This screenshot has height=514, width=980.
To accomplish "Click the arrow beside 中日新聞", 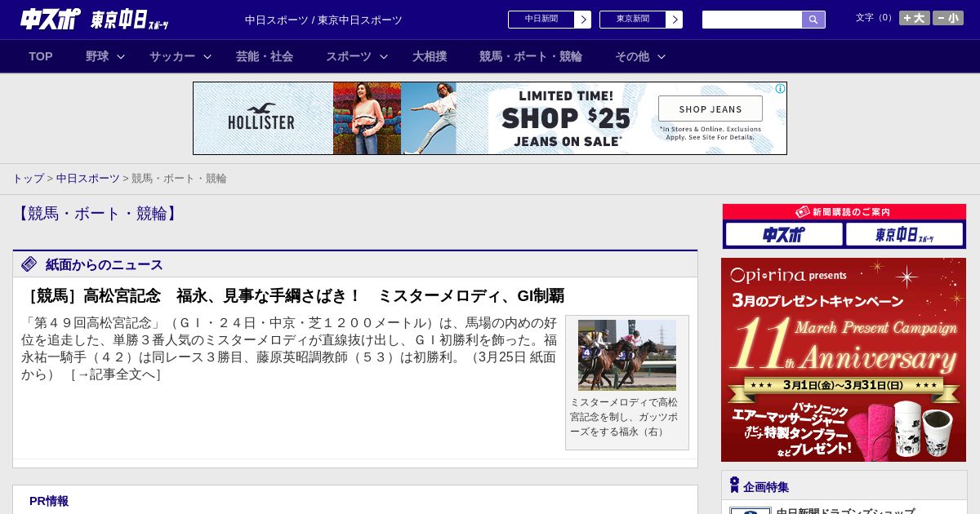I will point(582,20).
